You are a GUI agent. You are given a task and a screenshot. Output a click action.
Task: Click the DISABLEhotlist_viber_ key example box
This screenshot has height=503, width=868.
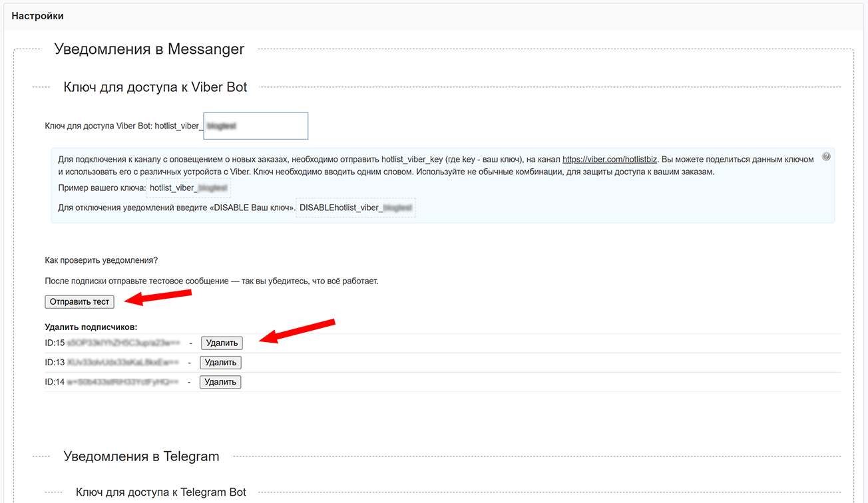356,208
